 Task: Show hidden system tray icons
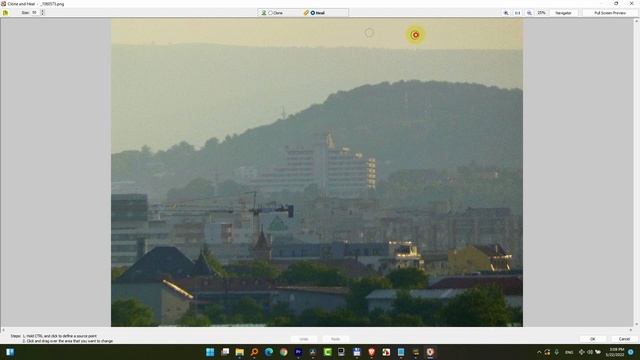[x=539, y=352]
